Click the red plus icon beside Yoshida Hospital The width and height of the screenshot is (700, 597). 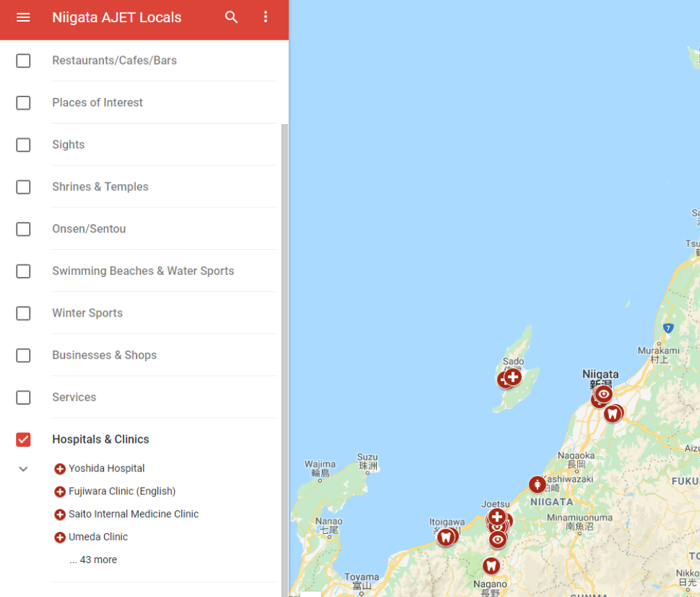pos(60,469)
